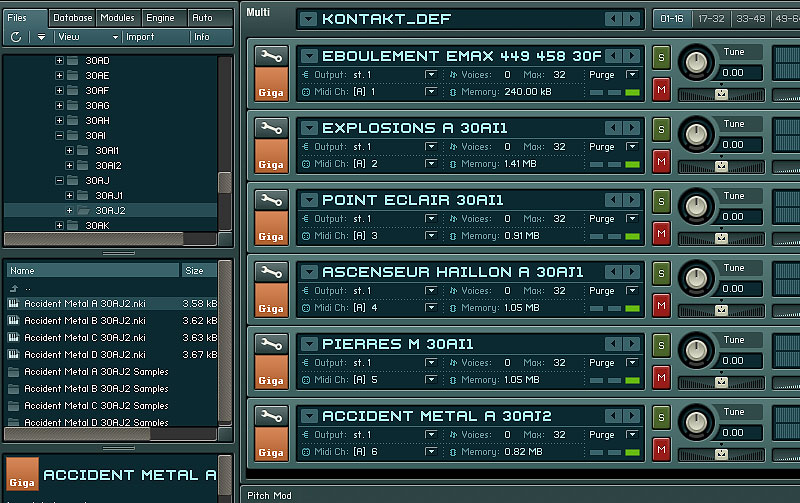
Task: Click the eject dropdown icon beside refresh
Action: pyautogui.click(x=41, y=37)
